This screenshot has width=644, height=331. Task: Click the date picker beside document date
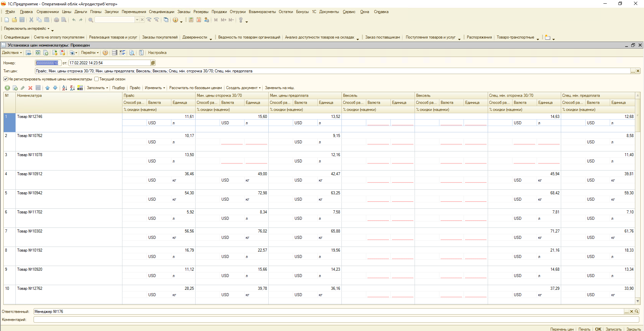pyautogui.click(x=153, y=63)
